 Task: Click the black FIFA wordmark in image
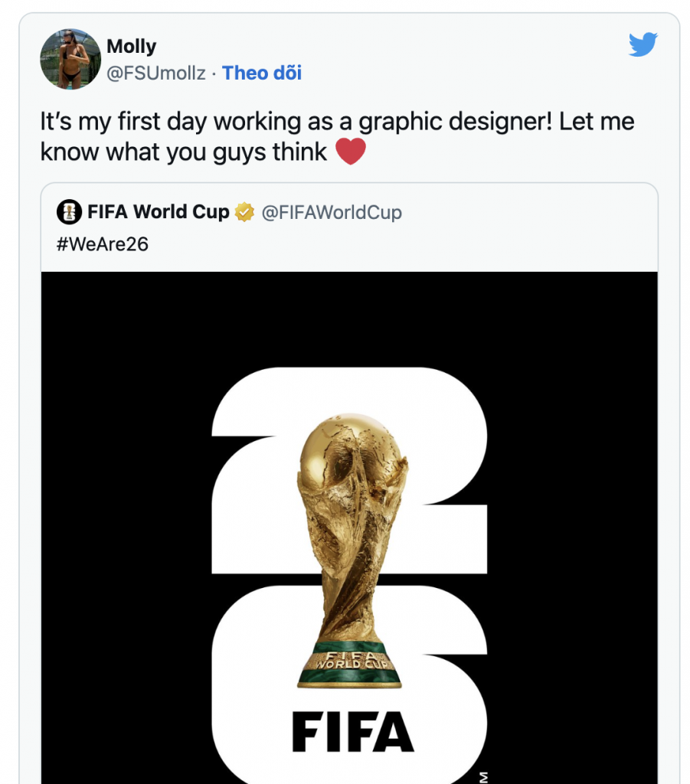coord(352,731)
